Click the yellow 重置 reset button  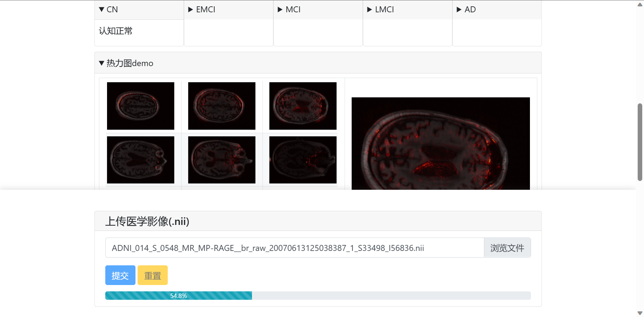(152, 275)
